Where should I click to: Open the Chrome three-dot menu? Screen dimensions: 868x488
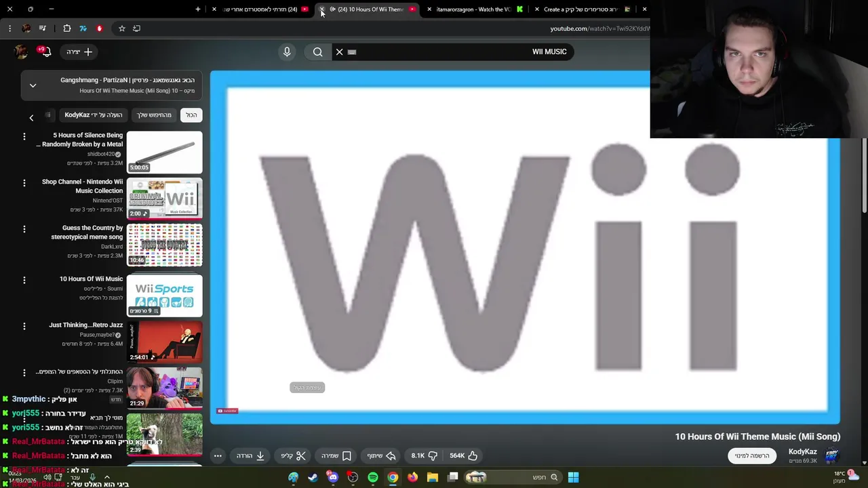coord(9,28)
